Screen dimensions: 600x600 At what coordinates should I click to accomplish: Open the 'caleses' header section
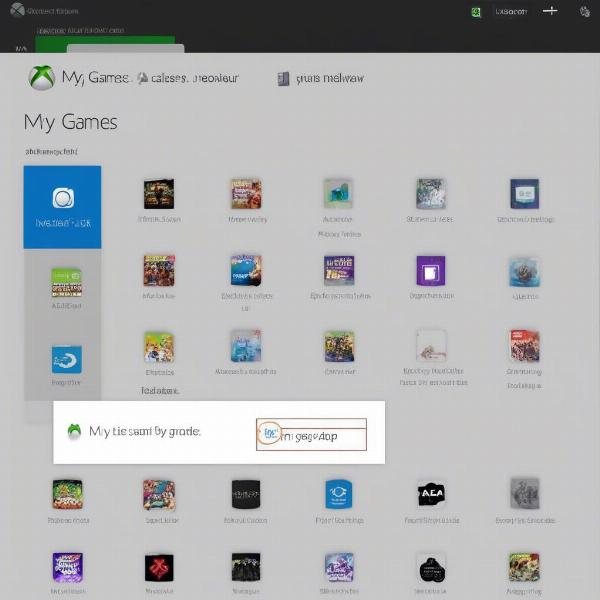point(194,78)
